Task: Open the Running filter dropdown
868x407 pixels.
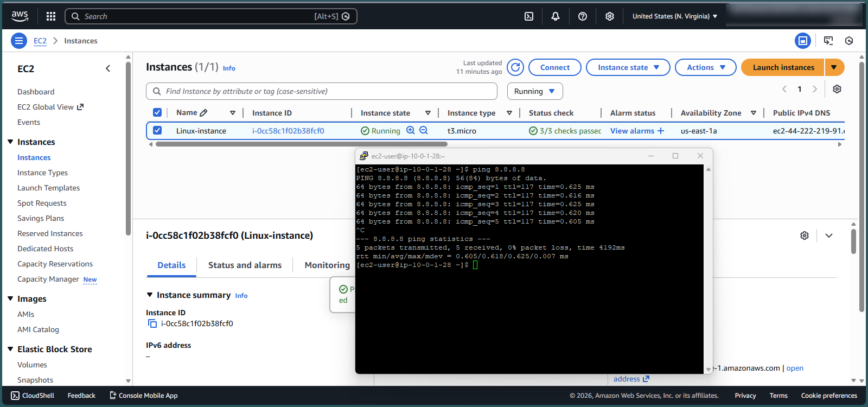Action: (x=535, y=91)
